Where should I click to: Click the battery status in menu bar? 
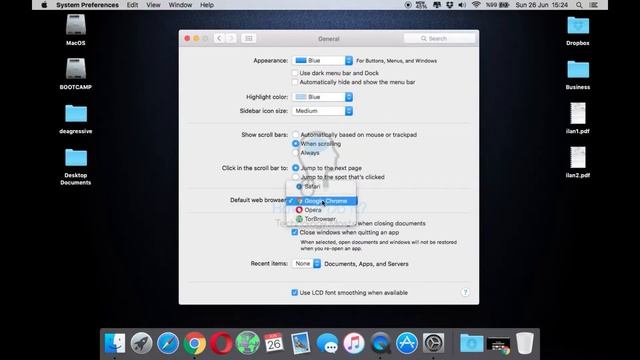click(497, 5)
